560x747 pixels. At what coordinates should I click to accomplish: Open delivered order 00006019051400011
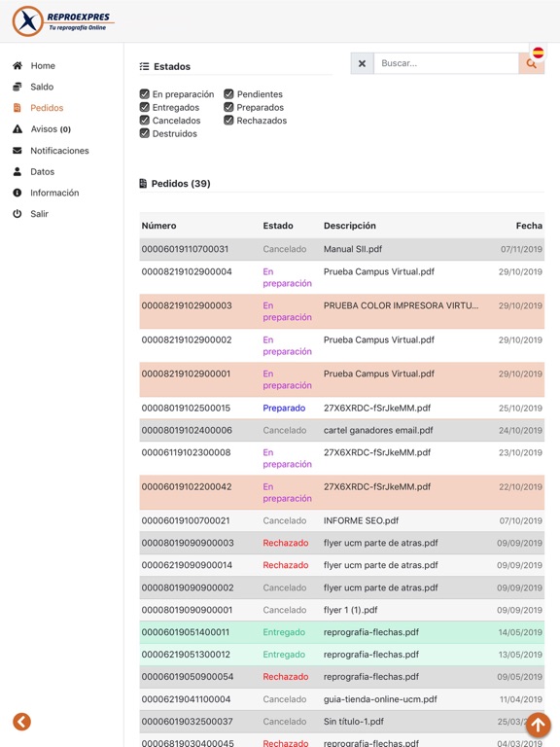click(x=341, y=632)
